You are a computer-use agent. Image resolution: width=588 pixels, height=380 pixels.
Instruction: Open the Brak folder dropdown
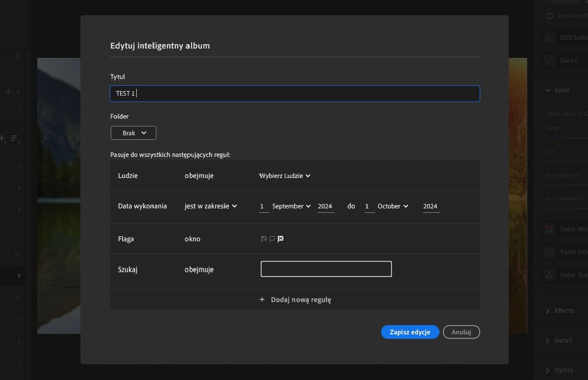[133, 133]
